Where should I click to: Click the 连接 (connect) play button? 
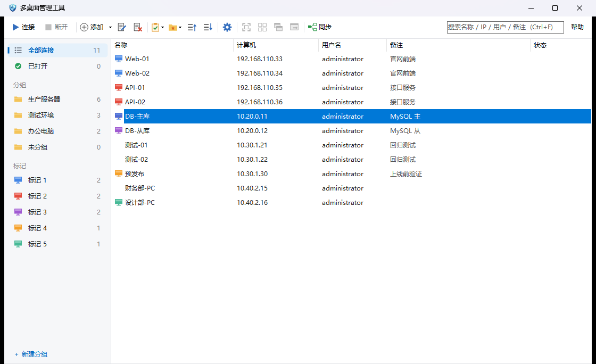23,27
